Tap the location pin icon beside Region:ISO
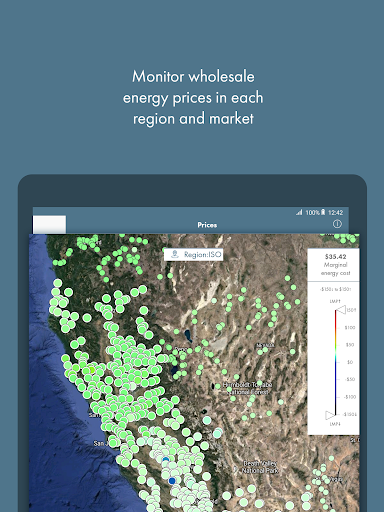 click(x=175, y=254)
